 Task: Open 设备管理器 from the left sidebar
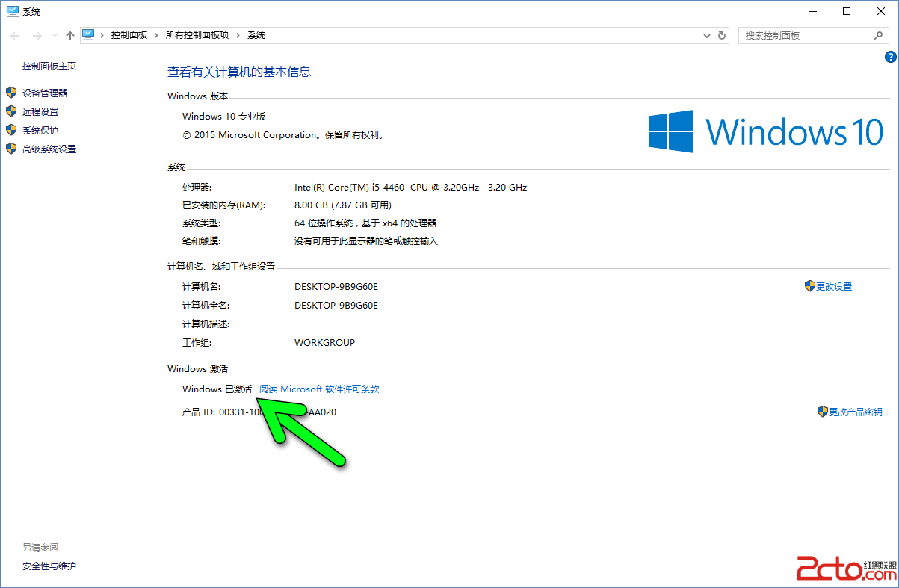(x=45, y=93)
